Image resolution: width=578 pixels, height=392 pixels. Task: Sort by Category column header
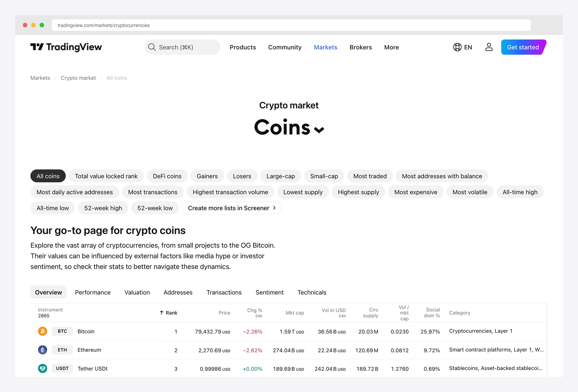(x=460, y=313)
